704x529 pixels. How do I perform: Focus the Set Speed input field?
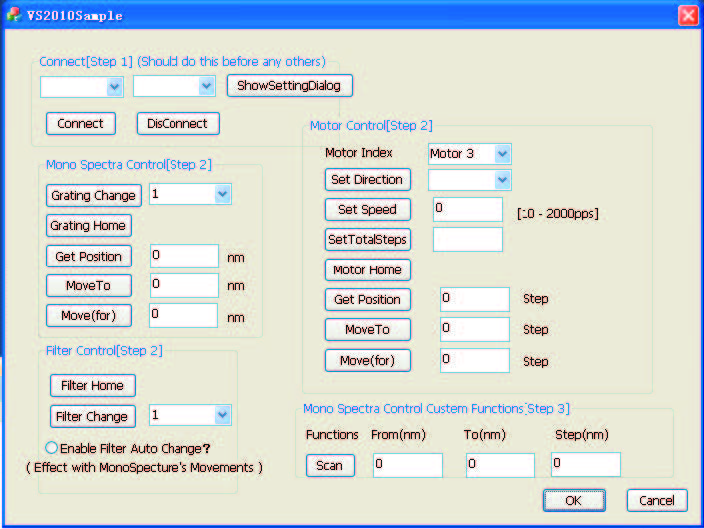[x=467, y=209]
